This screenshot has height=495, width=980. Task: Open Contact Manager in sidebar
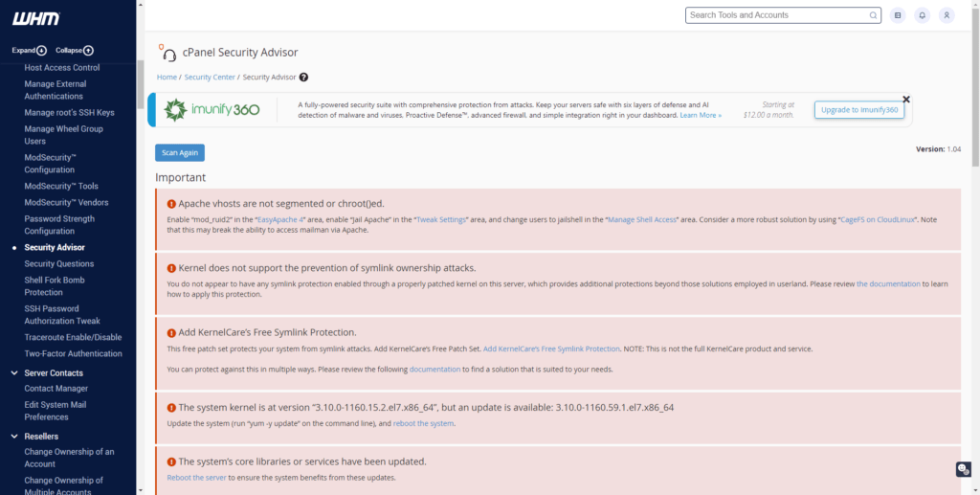coord(56,389)
